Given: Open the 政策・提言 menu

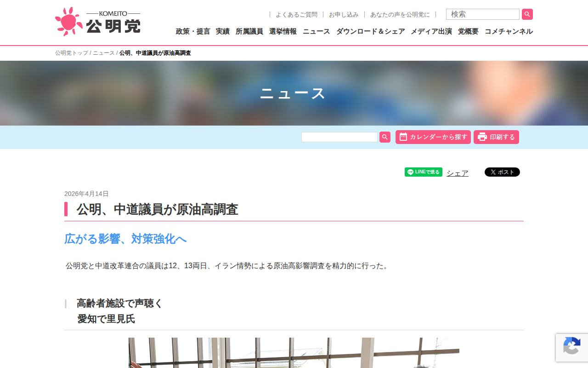Looking at the screenshot, I should [193, 31].
